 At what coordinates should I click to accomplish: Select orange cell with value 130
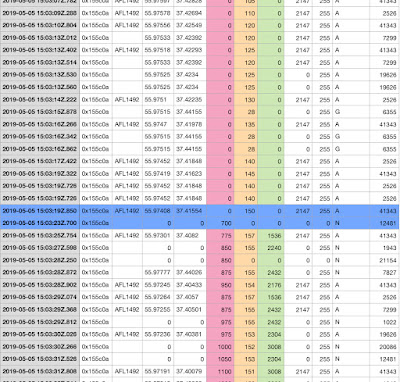(246, 100)
